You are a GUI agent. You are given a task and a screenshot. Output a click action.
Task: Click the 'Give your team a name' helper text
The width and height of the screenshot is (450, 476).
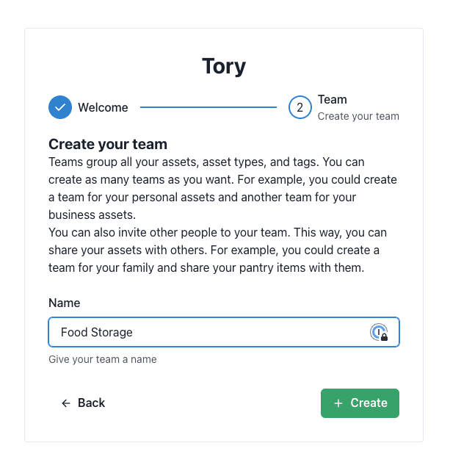(103, 359)
